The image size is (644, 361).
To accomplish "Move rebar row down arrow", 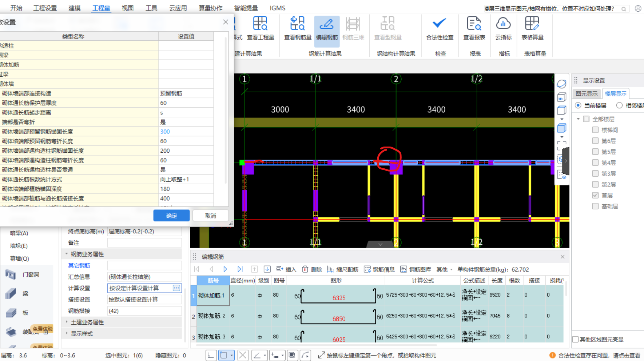I will (267, 269).
